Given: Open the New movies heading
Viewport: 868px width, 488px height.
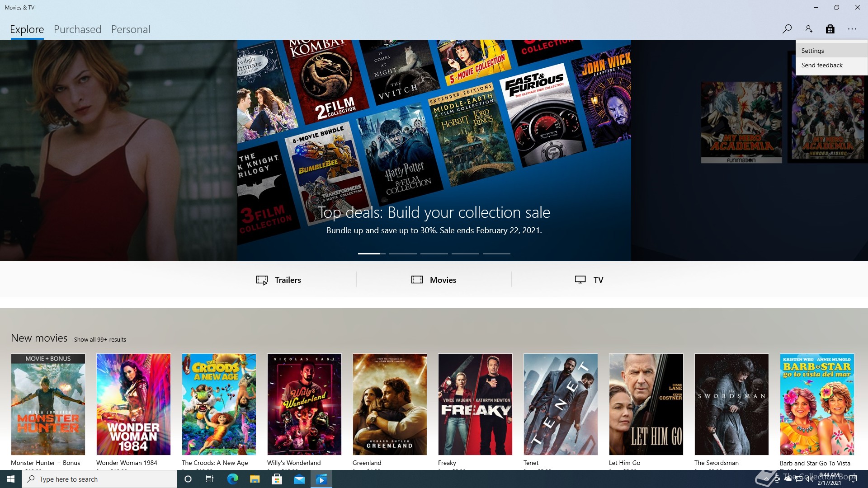Looking at the screenshot, I should pos(39,338).
